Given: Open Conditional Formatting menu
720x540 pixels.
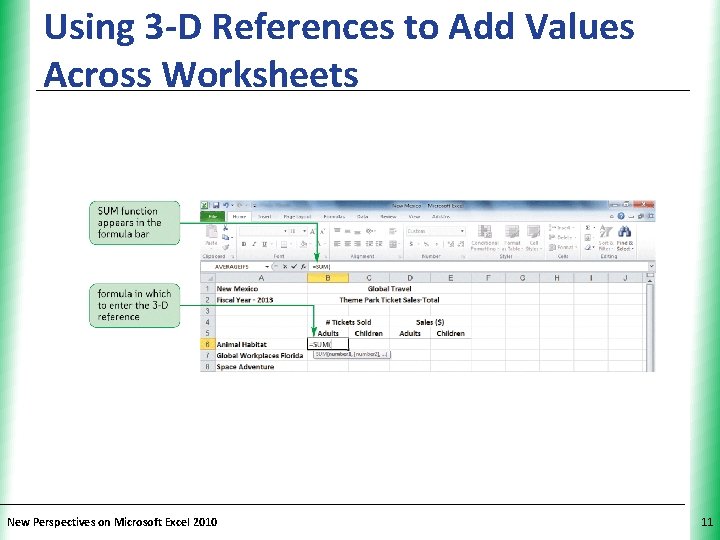Looking at the screenshot, I should pos(484,238).
